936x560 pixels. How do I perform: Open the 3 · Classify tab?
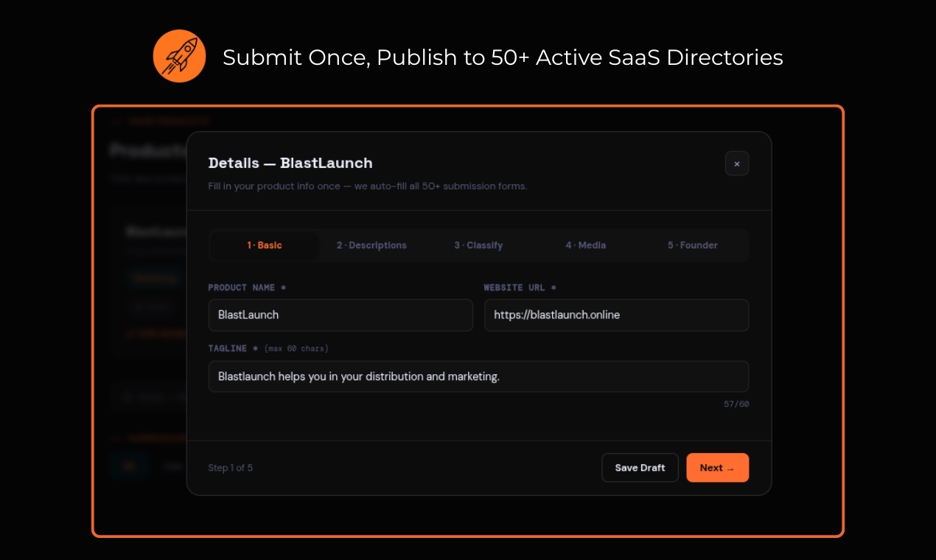(x=478, y=245)
